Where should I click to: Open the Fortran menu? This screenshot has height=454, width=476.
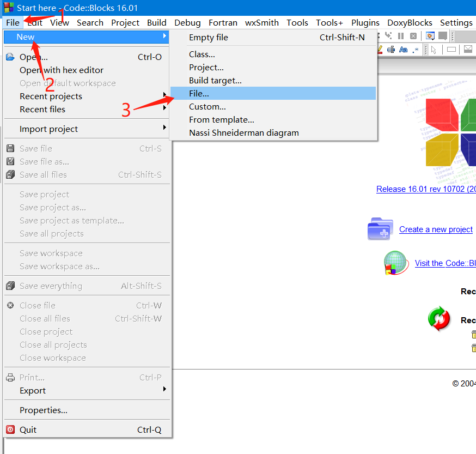223,23
